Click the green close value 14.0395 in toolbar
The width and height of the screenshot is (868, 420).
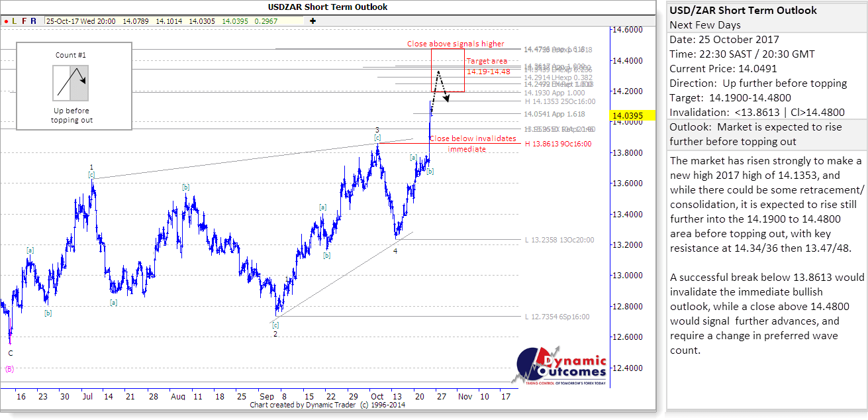coord(234,21)
